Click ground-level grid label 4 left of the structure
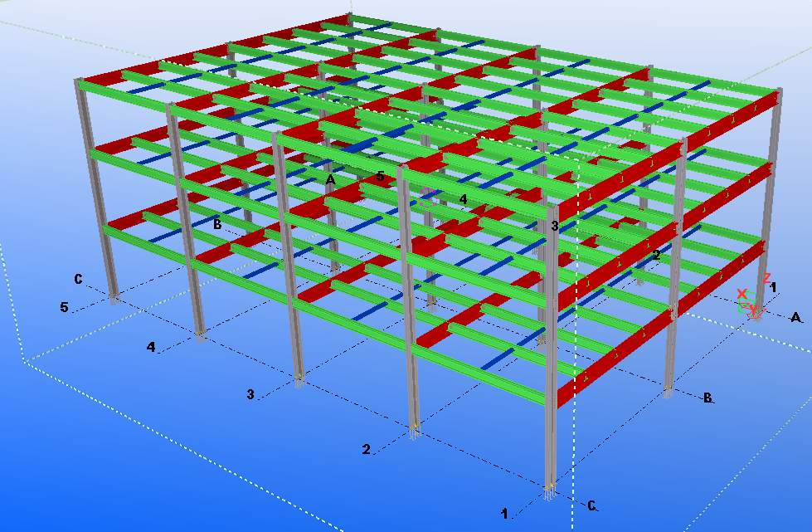This screenshot has height=532, width=812. 151,347
